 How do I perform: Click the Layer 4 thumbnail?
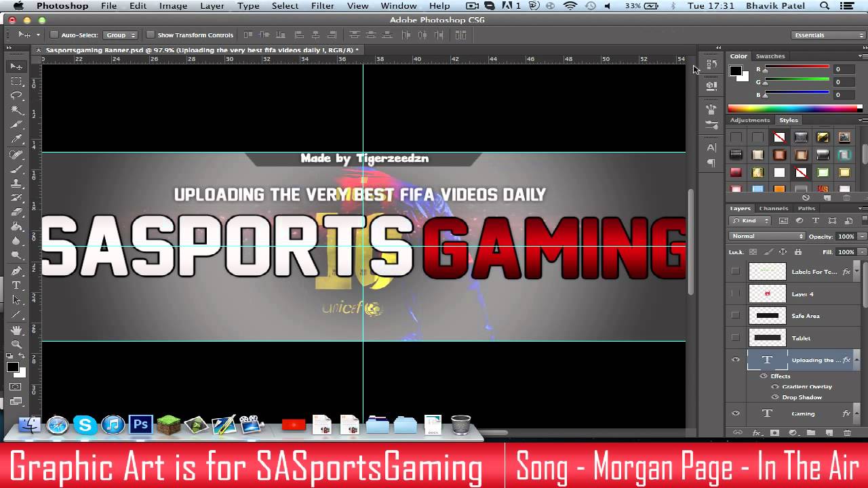[x=767, y=293]
